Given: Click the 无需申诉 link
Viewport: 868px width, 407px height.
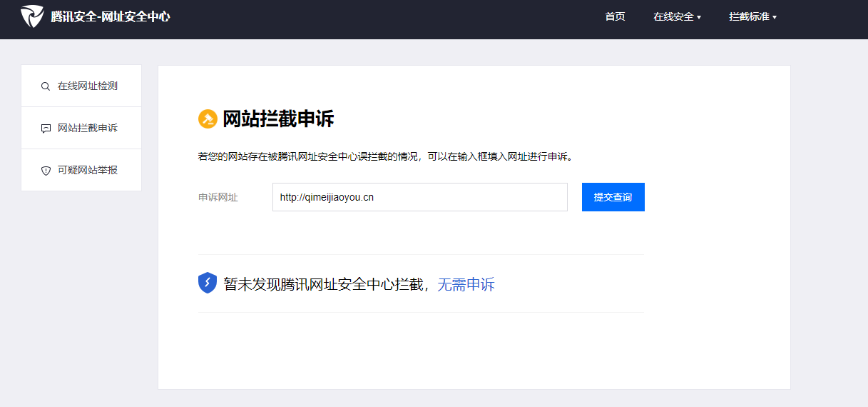Looking at the screenshot, I should tap(466, 284).
